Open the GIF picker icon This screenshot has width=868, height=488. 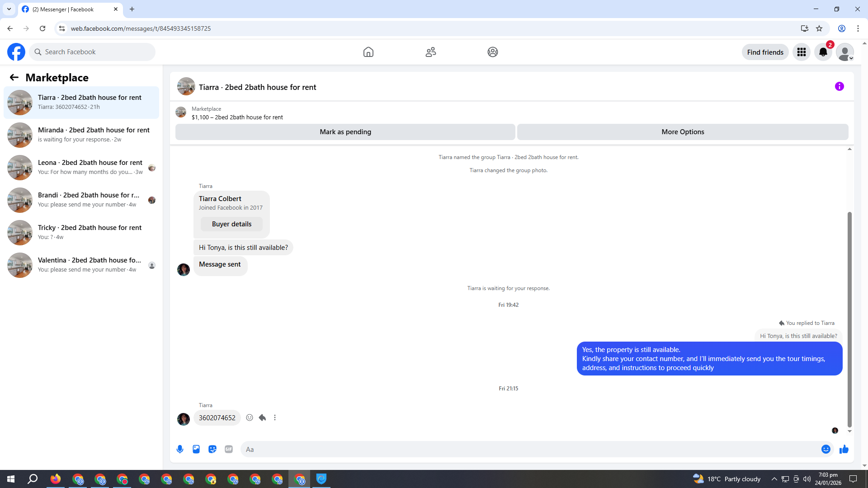pyautogui.click(x=229, y=449)
